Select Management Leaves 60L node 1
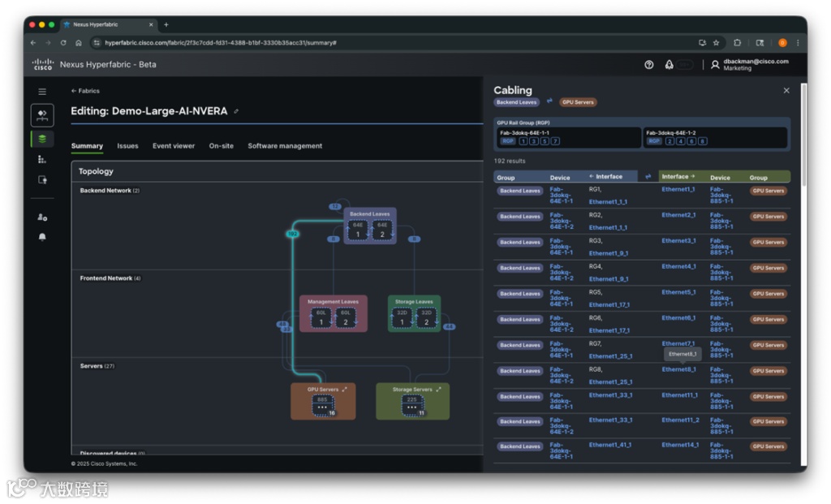831x504 pixels. (x=321, y=318)
